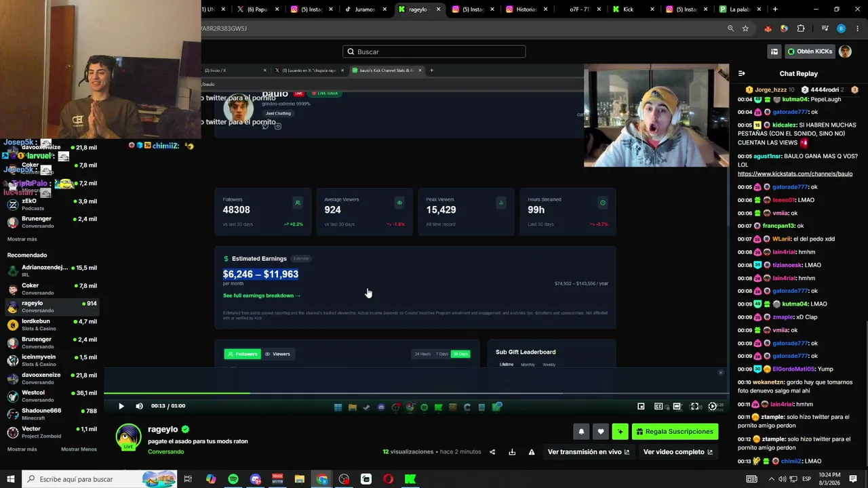Open Chrome zoom magnifier in address bar

pyautogui.click(x=730, y=28)
